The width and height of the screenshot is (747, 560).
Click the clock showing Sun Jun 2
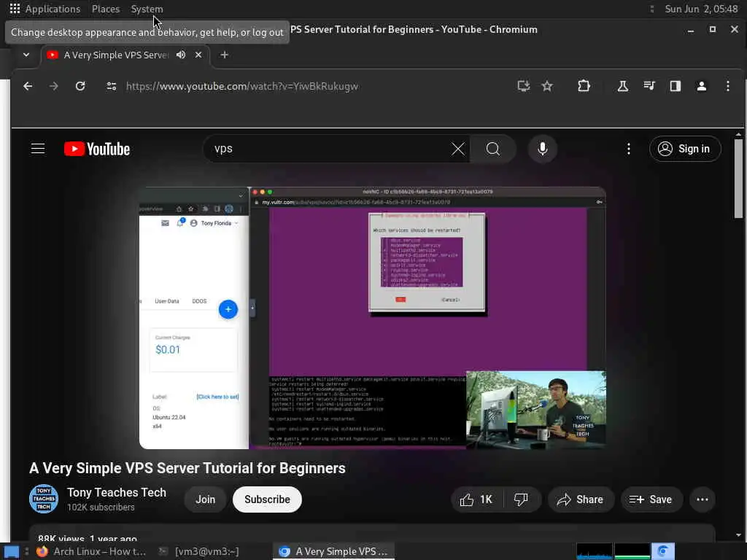click(x=701, y=9)
